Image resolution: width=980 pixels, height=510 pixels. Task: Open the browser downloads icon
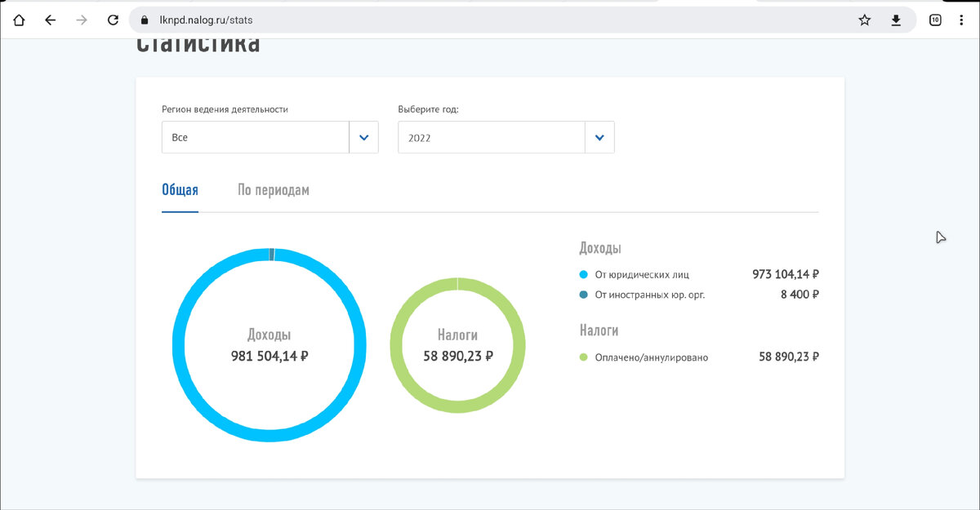[896, 20]
